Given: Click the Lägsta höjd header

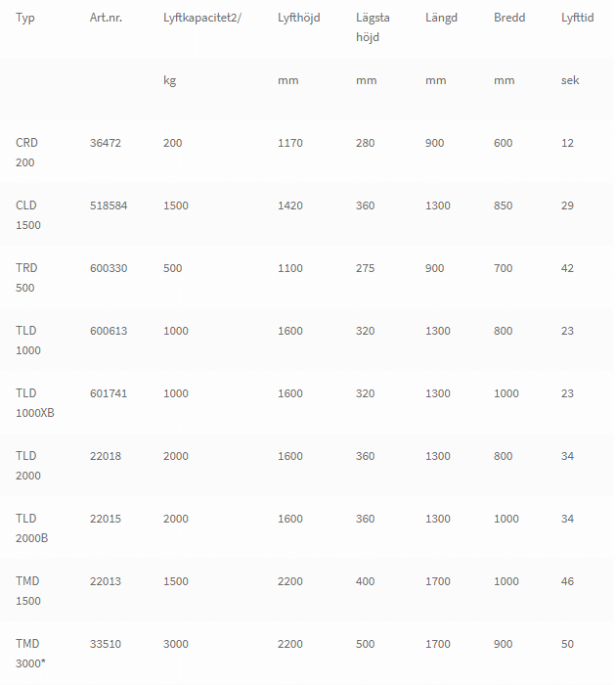Looking at the screenshot, I should pos(373,27).
